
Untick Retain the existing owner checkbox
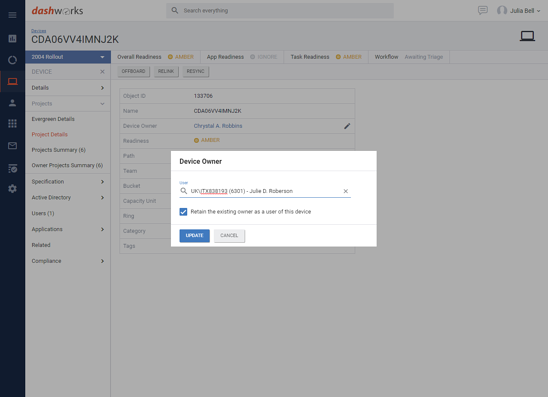pyautogui.click(x=183, y=212)
